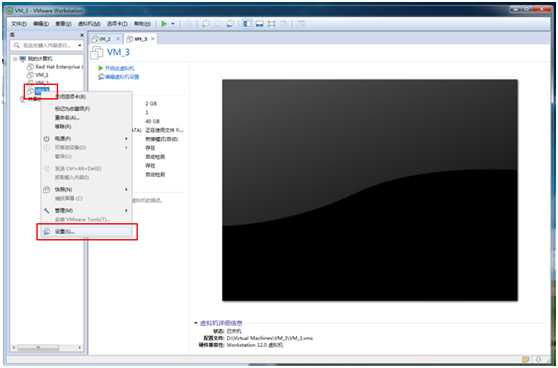558x368 pixels.
Task: Collapse the 我的计算机 tree node
Action: [15, 59]
